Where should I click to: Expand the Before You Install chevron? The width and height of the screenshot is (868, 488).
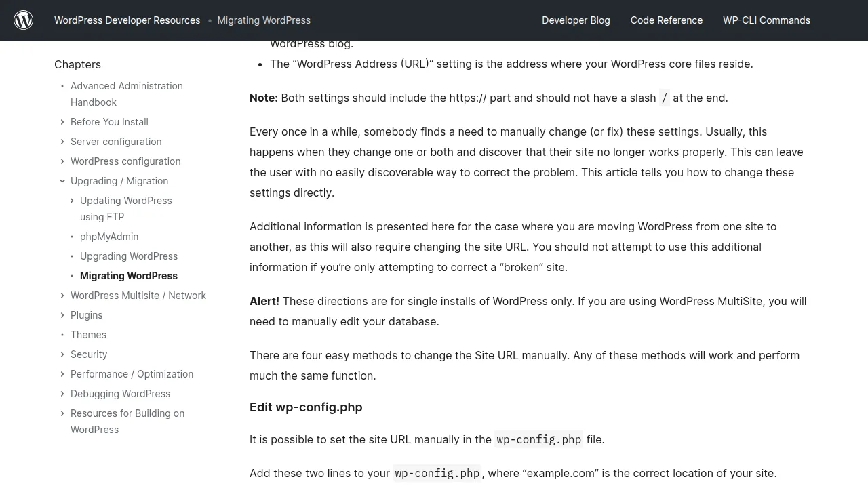point(62,122)
